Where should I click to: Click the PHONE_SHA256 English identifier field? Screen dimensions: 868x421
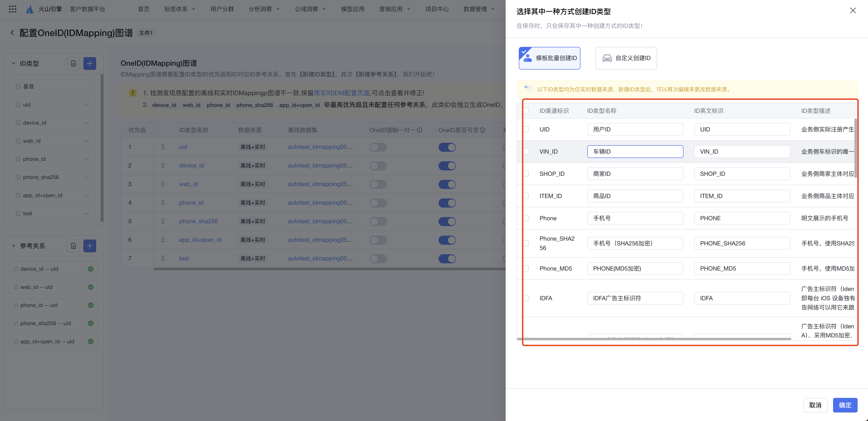click(742, 243)
